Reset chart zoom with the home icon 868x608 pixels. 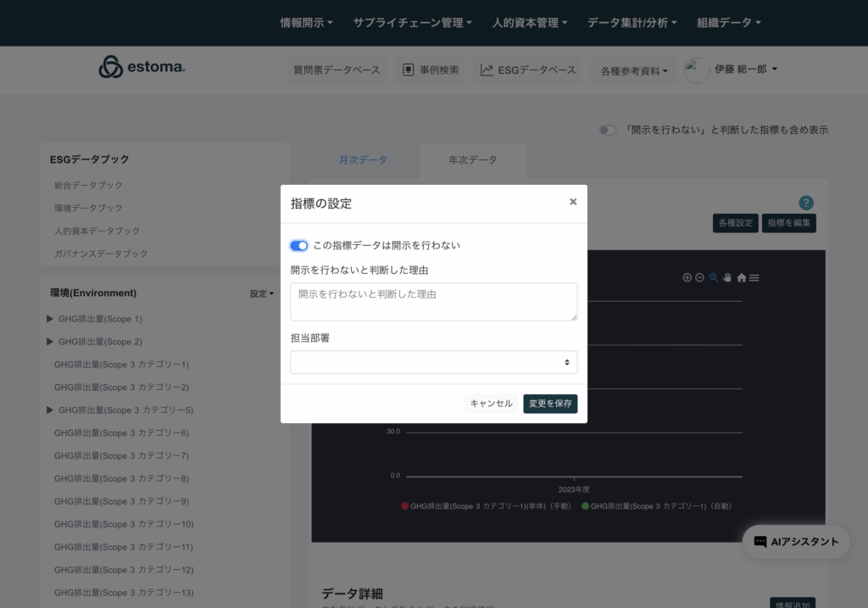click(741, 277)
